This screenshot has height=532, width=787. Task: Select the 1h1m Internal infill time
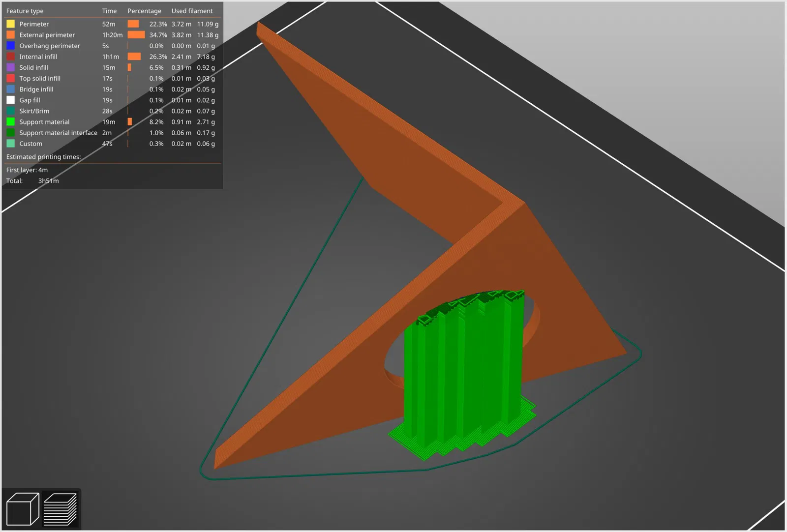[111, 57]
